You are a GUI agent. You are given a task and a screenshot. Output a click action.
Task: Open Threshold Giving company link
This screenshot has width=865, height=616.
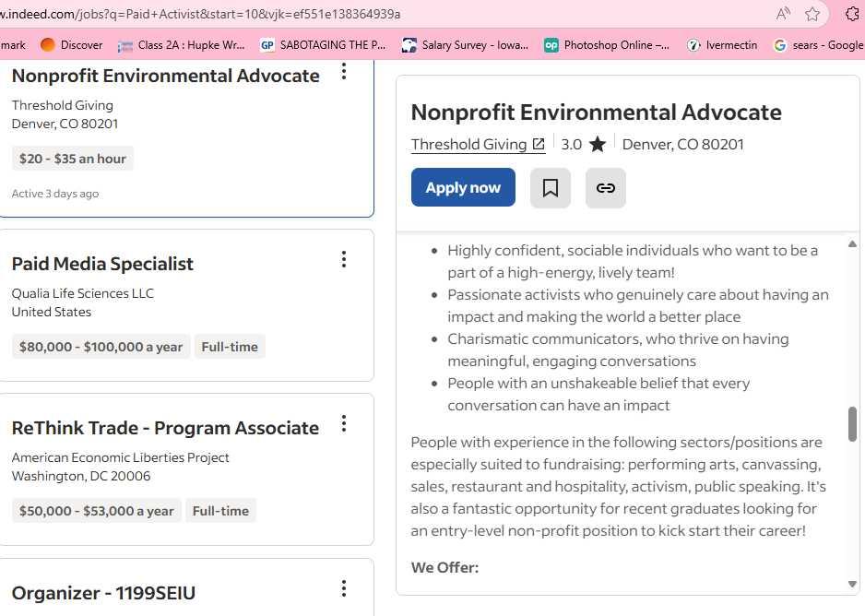click(x=478, y=145)
